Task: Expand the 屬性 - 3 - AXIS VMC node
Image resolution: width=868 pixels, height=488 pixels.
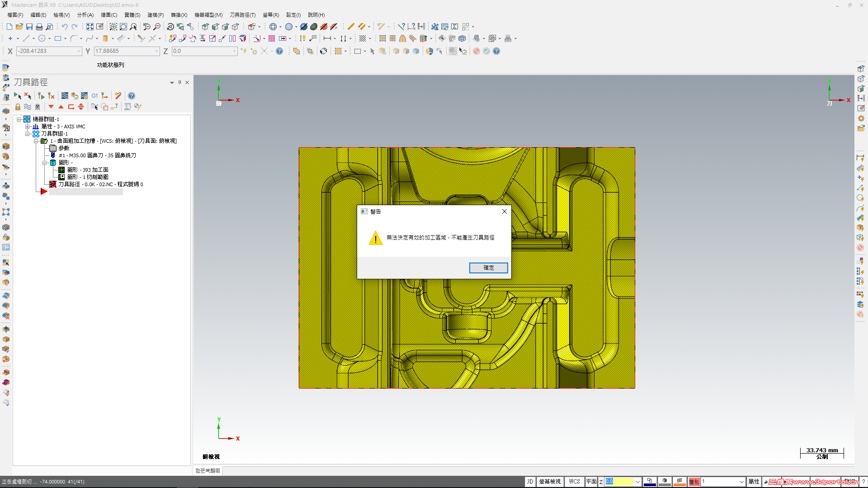Action: click(27, 127)
